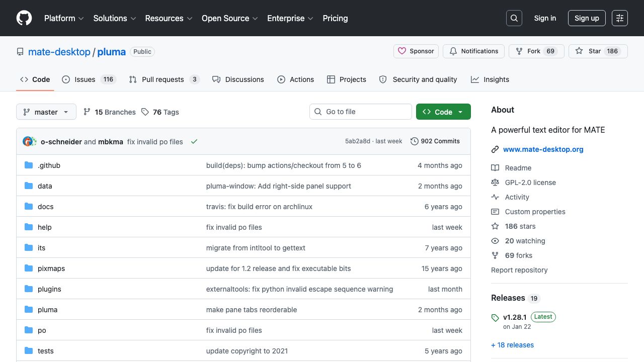Open the v1.28.1 latest release
The width and height of the screenshot is (644, 362).
[x=515, y=317]
